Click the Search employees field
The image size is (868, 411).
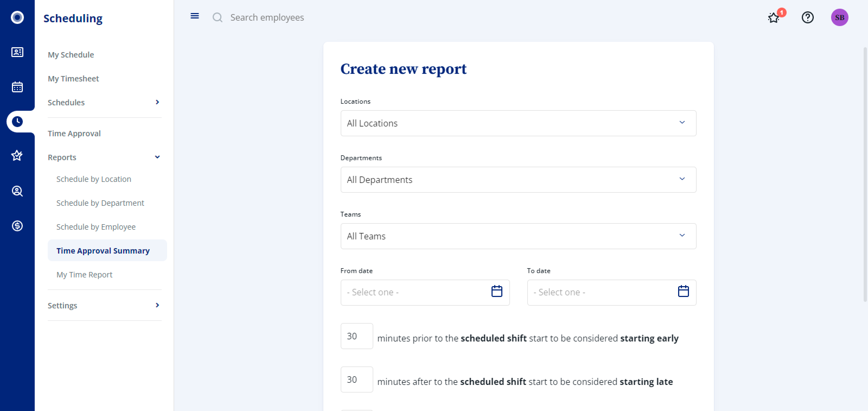267,17
